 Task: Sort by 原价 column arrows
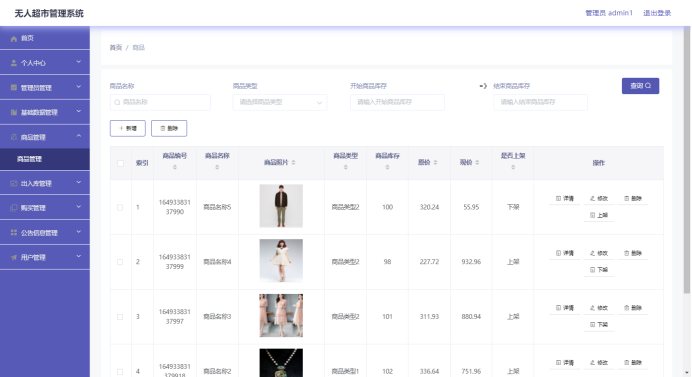coord(435,162)
